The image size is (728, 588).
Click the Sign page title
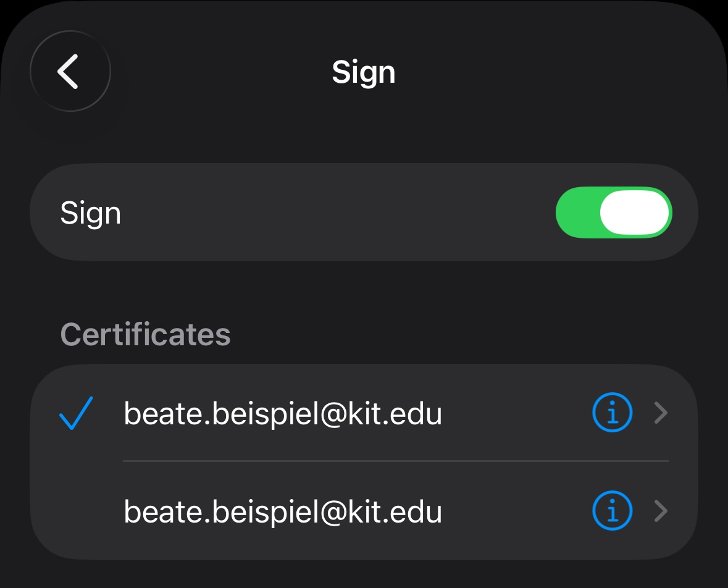point(363,72)
